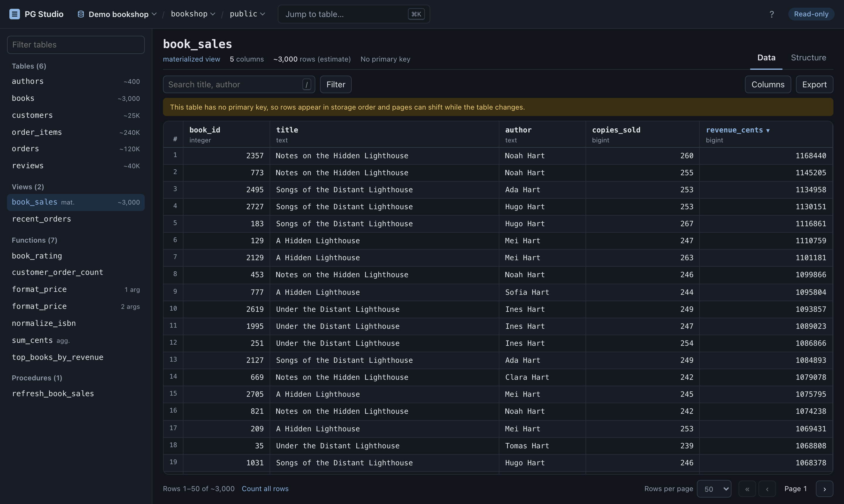Image resolution: width=844 pixels, height=504 pixels.
Task: Switch to the Structure tab
Action: (808, 58)
